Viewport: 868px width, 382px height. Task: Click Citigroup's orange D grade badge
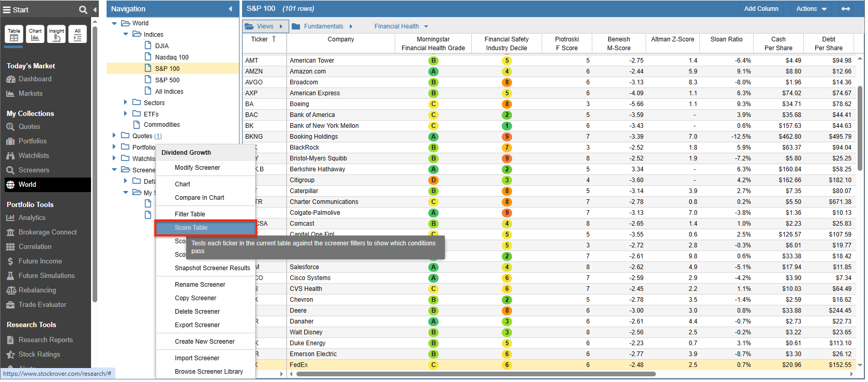(x=433, y=180)
